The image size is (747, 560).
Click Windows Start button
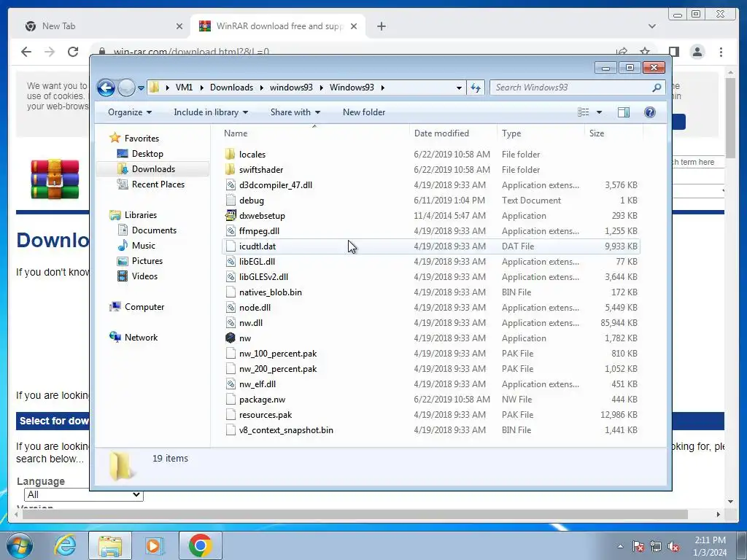19,545
